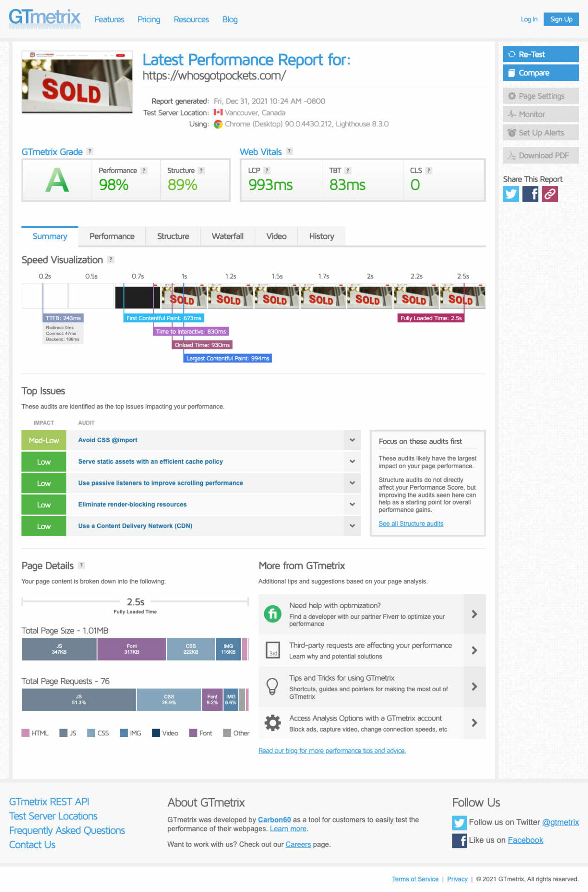
Task: Click the Chrome browser icon
Action: pyautogui.click(x=218, y=124)
